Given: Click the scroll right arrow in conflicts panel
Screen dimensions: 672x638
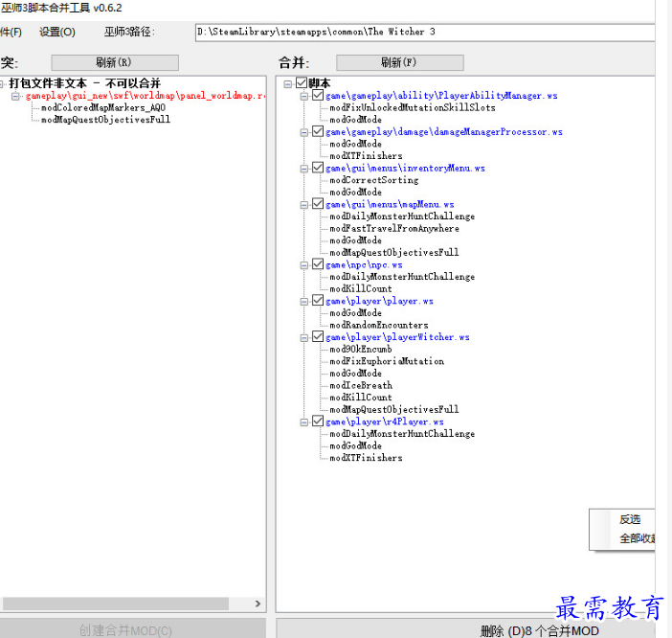Looking at the screenshot, I should [x=258, y=604].
